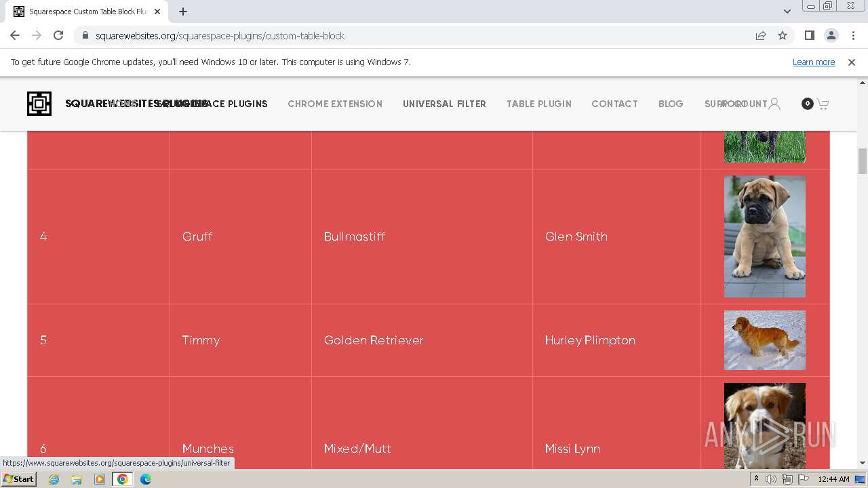Open the media player taskbar icon
This screenshot has height=488, width=868.
point(100,479)
